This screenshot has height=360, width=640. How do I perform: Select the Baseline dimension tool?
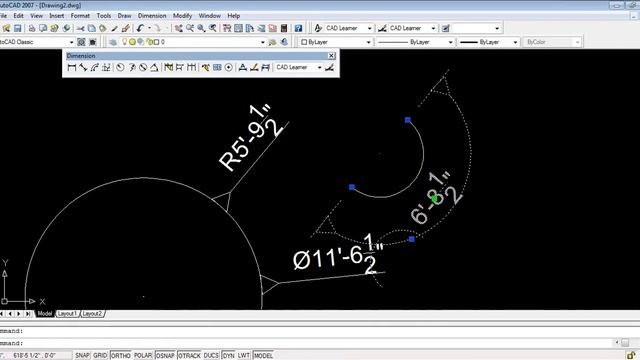[x=180, y=67]
